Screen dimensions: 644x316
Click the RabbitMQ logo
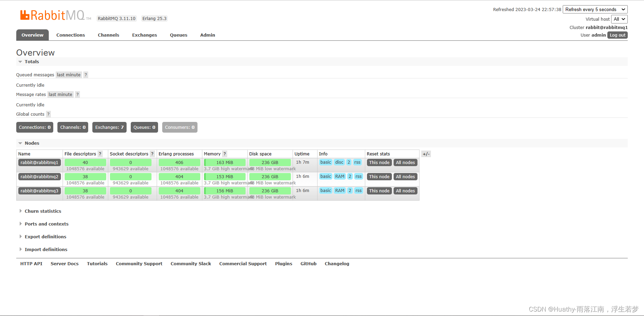(x=55, y=15)
